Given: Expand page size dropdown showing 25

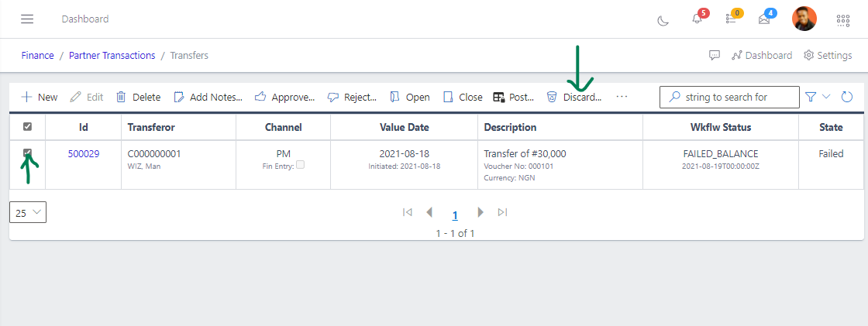Looking at the screenshot, I should click(28, 212).
